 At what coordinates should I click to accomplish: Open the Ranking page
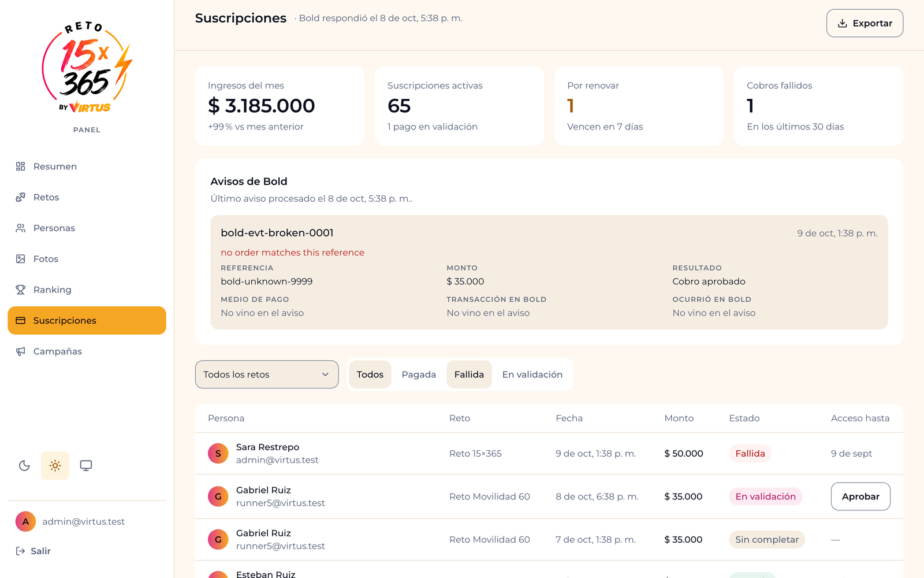(x=87, y=290)
